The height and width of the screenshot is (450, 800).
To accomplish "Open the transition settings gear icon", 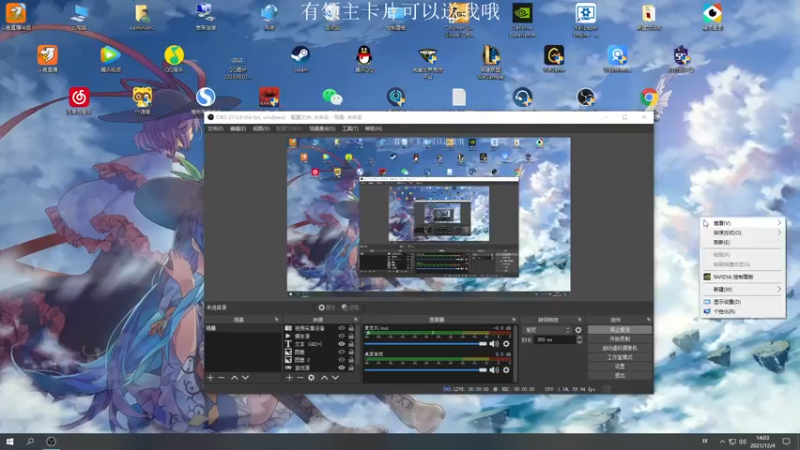I will pyautogui.click(x=577, y=329).
